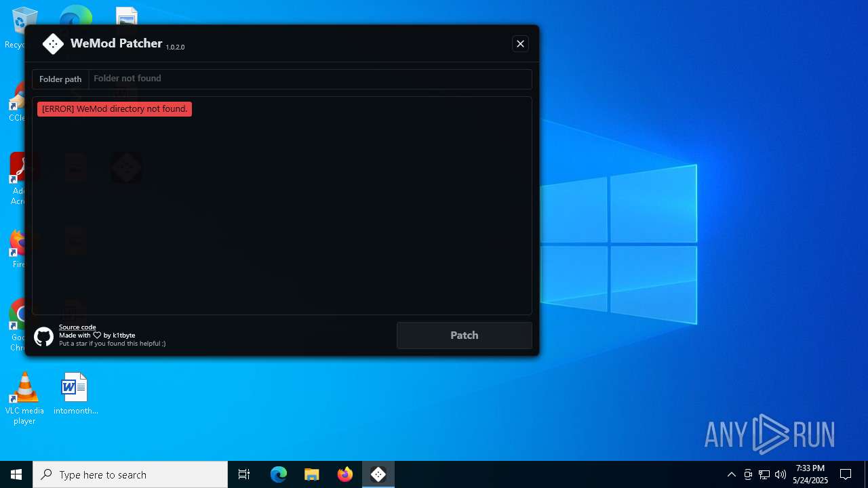Open Task View in the taskbar
This screenshot has width=868, height=488.
tap(244, 474)
